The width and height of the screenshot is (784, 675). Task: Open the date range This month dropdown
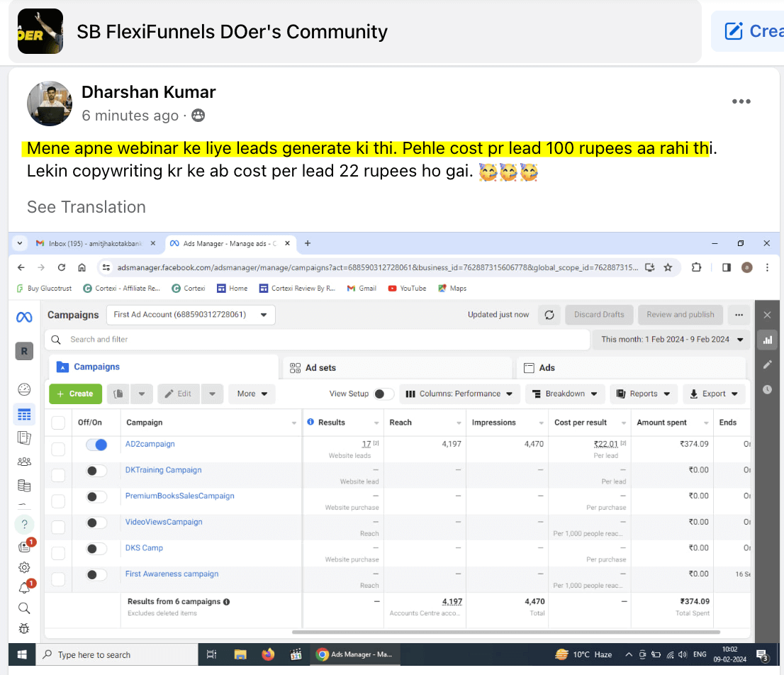pyautogui.click(x=671, y=340)
